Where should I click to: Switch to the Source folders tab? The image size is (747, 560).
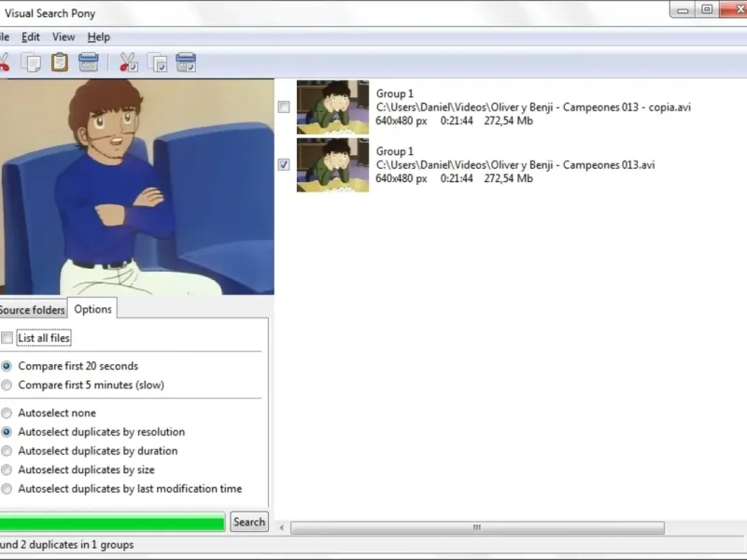tap(32, 310)
